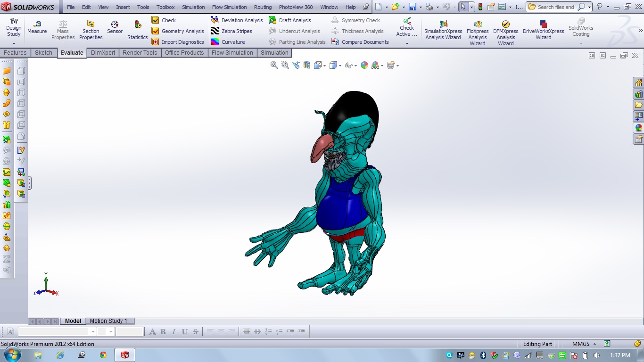Click the Save icon in top toolbar
Image resolution: width=644 pixels, height=362 pixels.
(413, 7)
